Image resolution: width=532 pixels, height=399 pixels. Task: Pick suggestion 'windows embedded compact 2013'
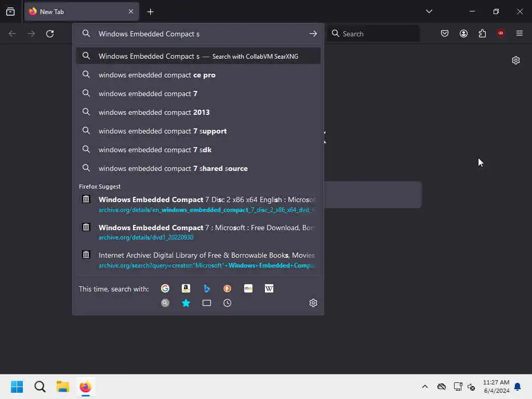198,112
